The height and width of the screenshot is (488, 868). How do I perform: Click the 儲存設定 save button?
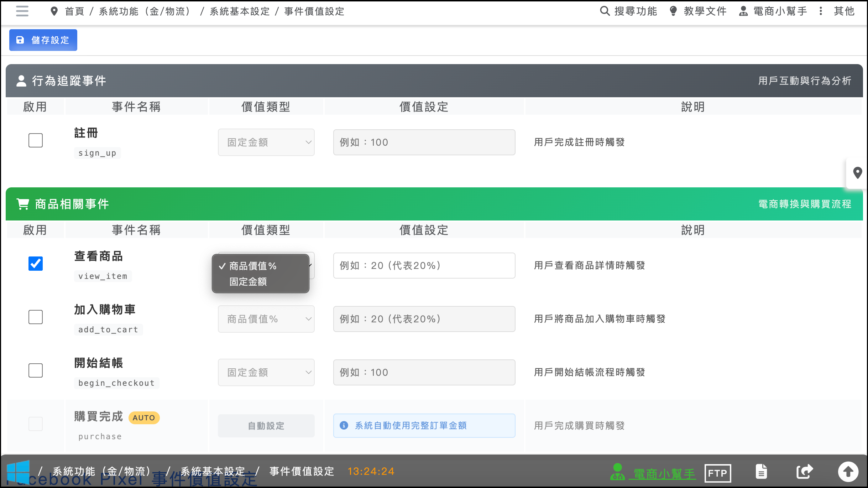(x=43, y=40)
